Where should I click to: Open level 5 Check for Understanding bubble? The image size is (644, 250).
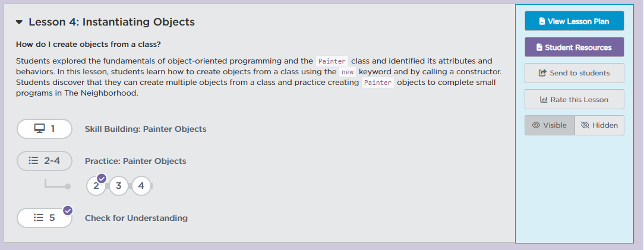coord(45,218)
